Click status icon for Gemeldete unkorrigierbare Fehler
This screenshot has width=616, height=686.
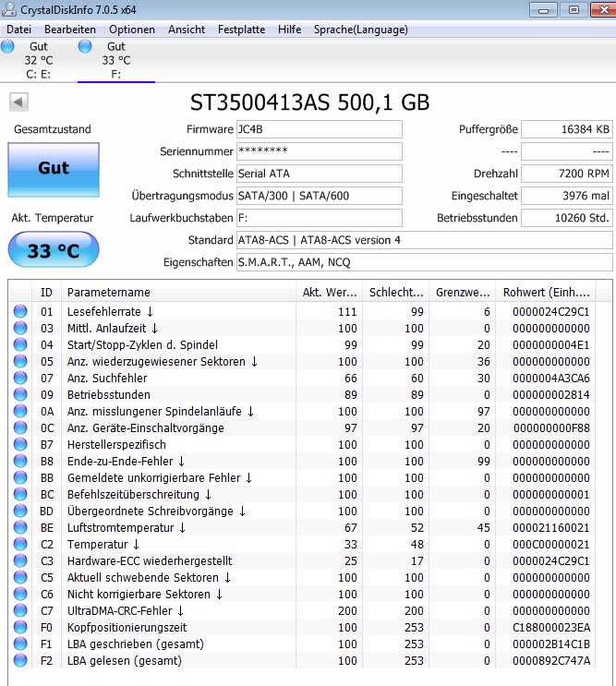(20, 477)
